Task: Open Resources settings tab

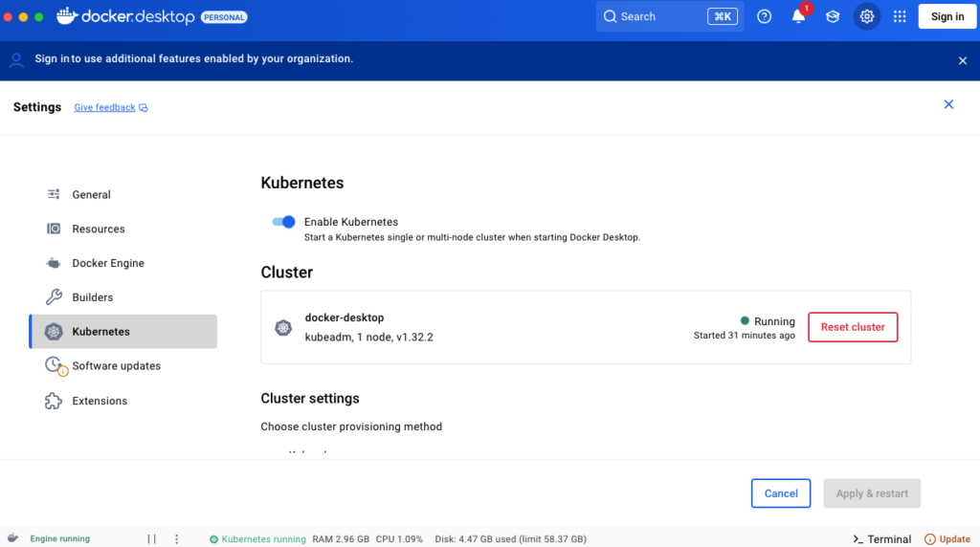Action: tap(123, 229)
